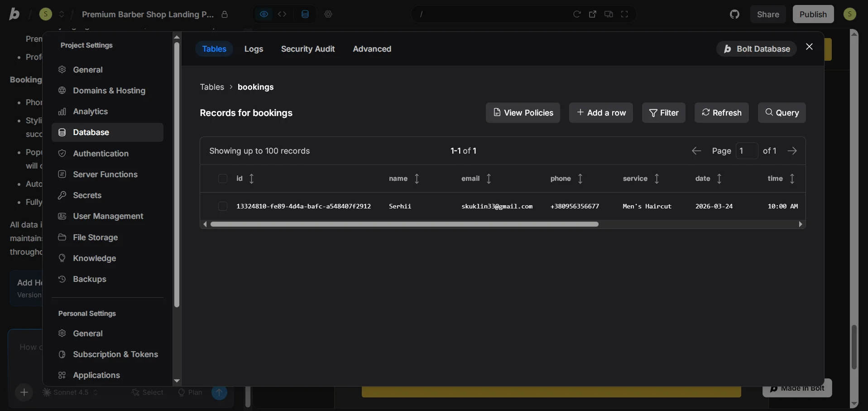
Task: Sort the email column using its sort arrows
Action: point(489,179)
